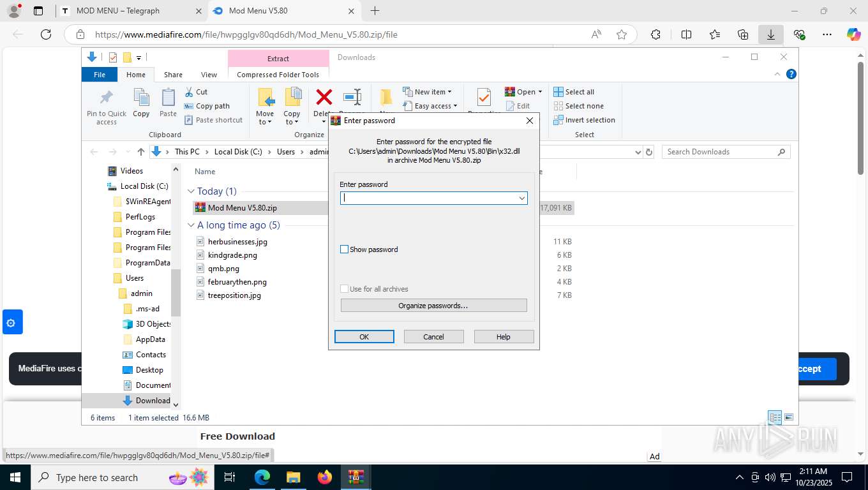Click the Explorer Help question mark icon
The height and width of the screenshot is (490, 868).
[791, 74]
